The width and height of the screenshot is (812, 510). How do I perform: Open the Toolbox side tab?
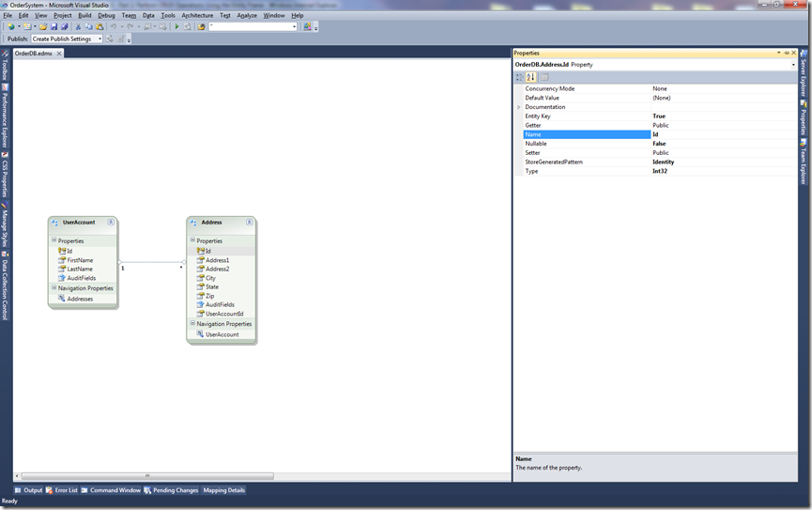5,67
